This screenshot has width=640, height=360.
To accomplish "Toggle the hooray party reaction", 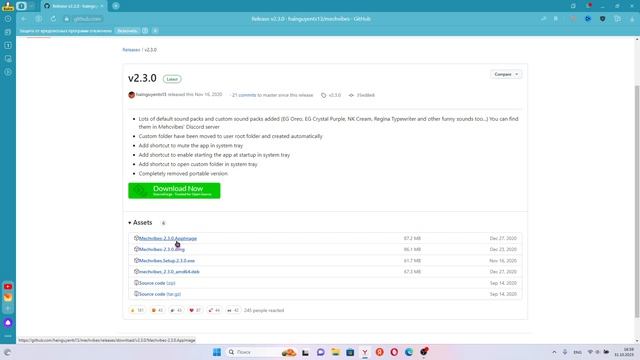I will [x=176, y=310].
